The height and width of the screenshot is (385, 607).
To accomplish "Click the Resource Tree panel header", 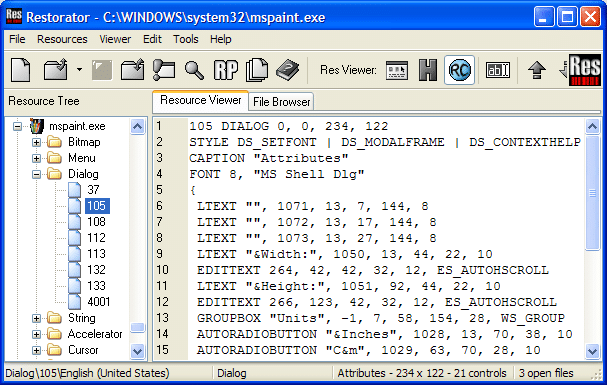I will point(44,101).
